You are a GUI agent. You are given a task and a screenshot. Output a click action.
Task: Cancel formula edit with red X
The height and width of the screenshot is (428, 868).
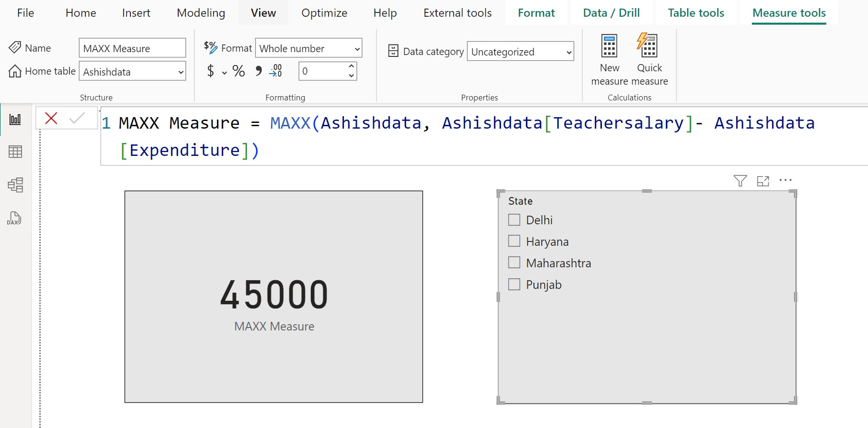(51, 118)
